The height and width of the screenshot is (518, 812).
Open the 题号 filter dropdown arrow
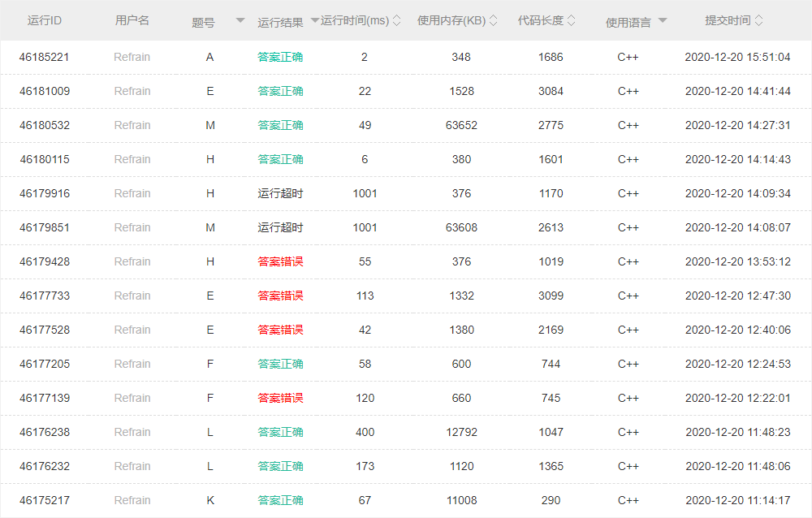[x=240, y=20]
